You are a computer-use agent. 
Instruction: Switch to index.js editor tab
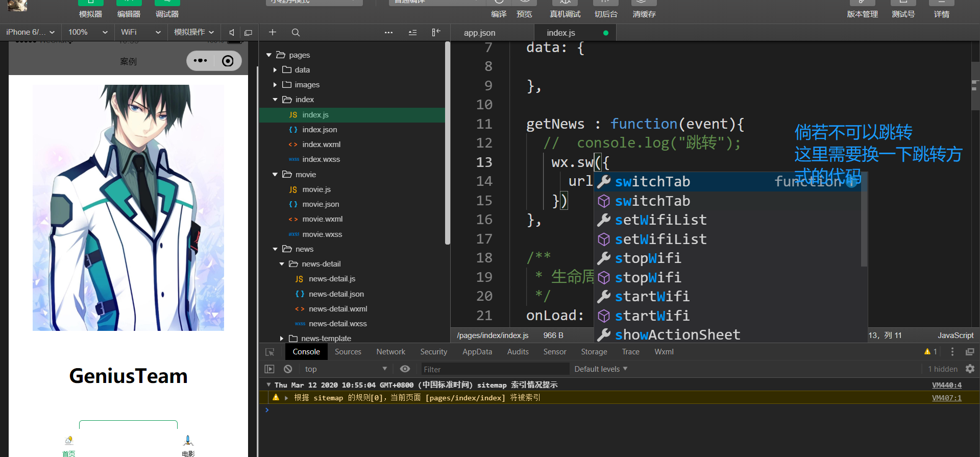(561, 33)
